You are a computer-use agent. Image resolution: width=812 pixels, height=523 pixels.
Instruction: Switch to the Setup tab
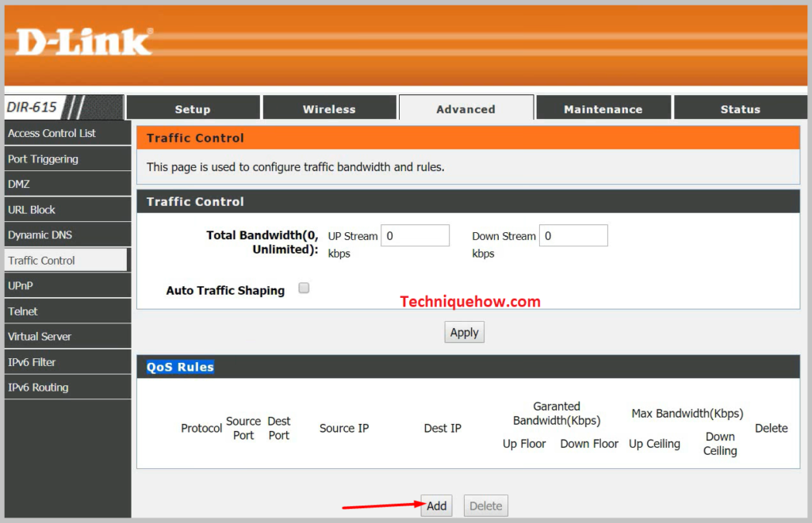(193, 108)
